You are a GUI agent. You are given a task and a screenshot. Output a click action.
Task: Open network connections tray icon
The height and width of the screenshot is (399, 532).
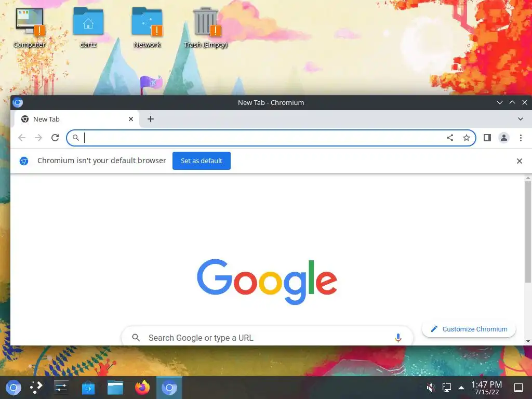pyautogui.click(x=446, y=388)
